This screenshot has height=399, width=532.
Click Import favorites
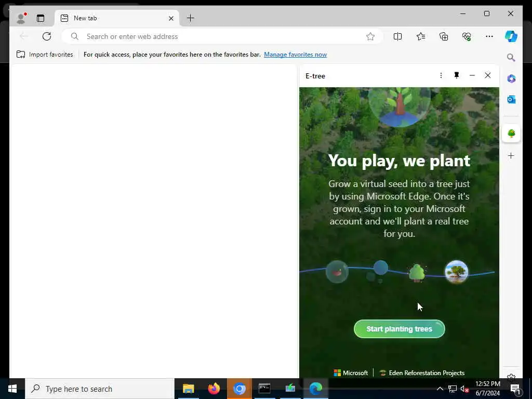point(45,55)
